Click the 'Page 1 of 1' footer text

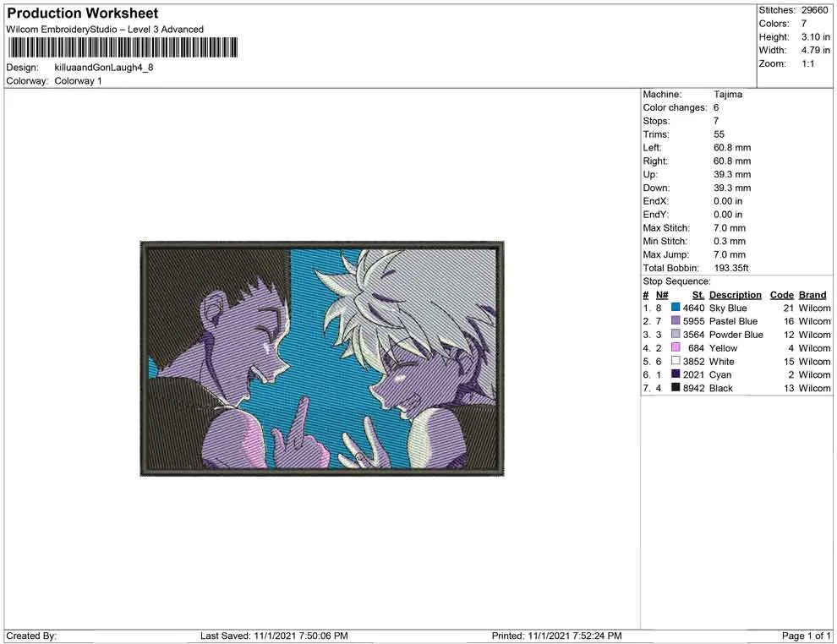806,636
